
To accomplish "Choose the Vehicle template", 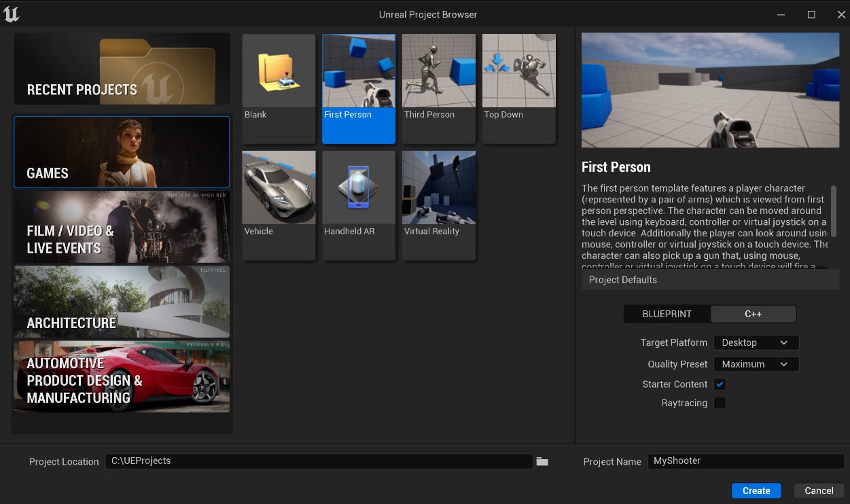I will tap(279, 205).
